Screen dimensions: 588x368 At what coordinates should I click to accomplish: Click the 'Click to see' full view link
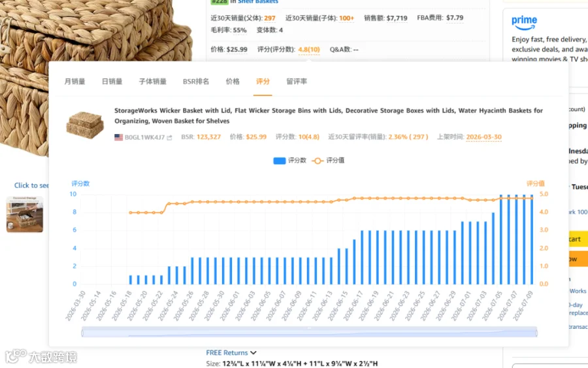31,186
